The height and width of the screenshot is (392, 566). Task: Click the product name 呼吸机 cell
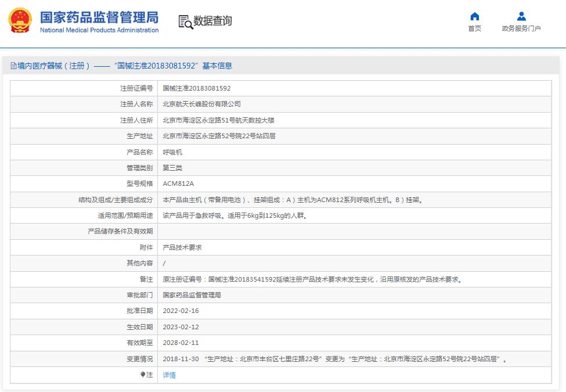[x=171, y=152]
